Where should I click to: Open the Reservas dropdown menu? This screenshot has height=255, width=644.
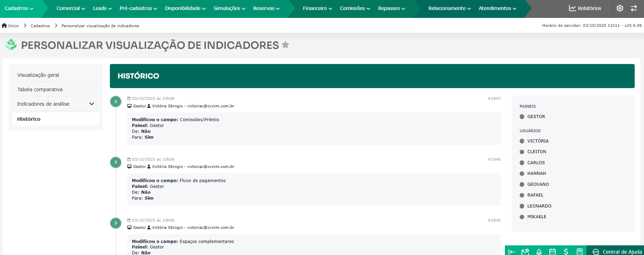click(x=266, y=8)
